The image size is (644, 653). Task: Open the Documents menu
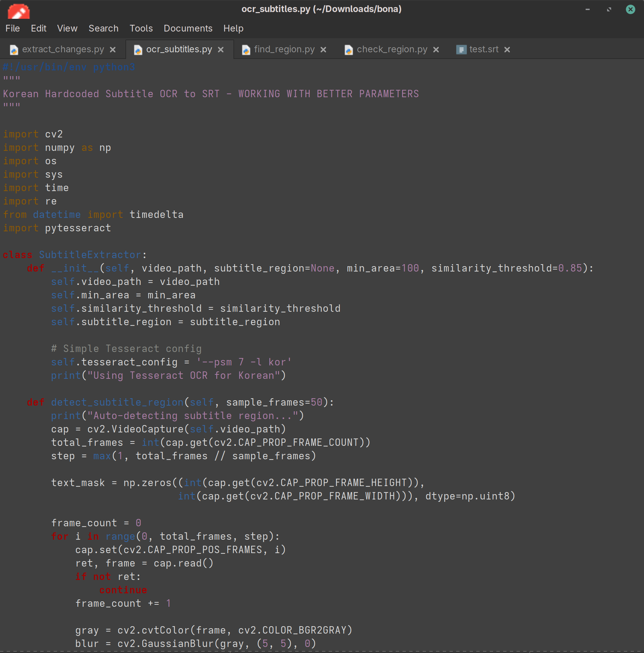point(188,28)
